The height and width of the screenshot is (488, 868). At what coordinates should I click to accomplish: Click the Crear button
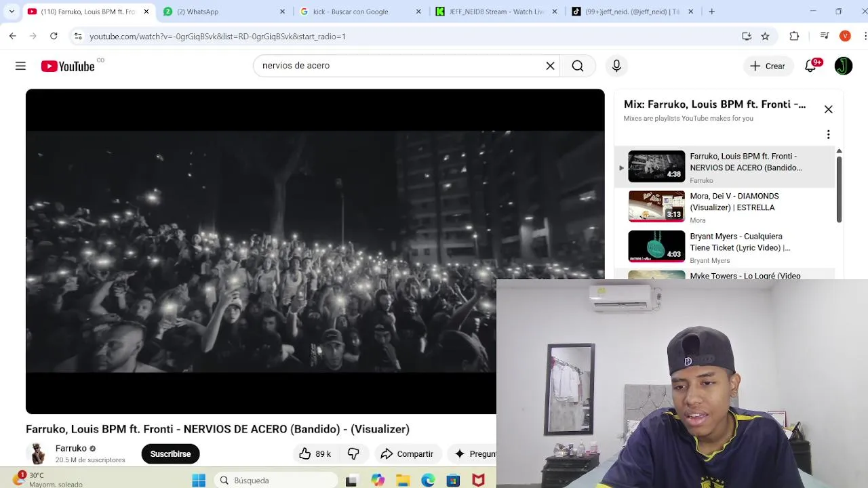(x=768, y=66)
